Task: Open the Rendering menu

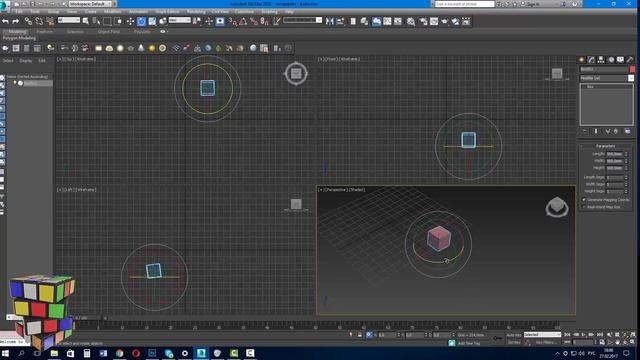Action: coord(196,11)
